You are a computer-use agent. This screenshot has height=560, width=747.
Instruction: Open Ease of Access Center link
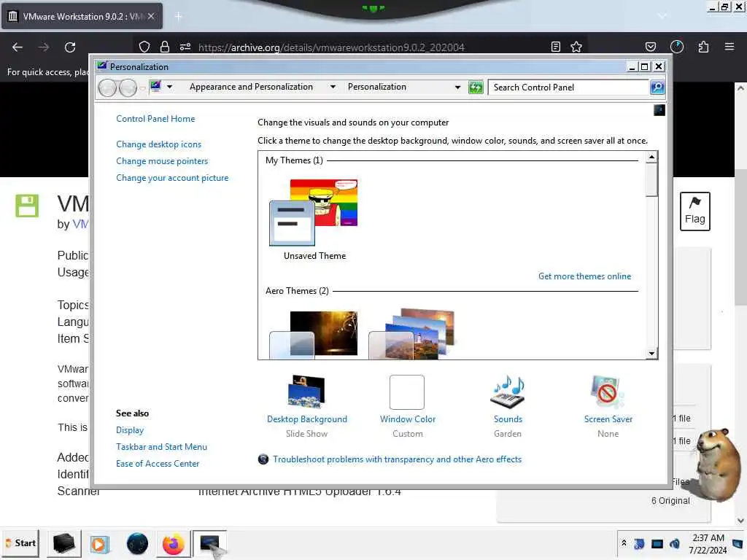[x=158, y=463]
